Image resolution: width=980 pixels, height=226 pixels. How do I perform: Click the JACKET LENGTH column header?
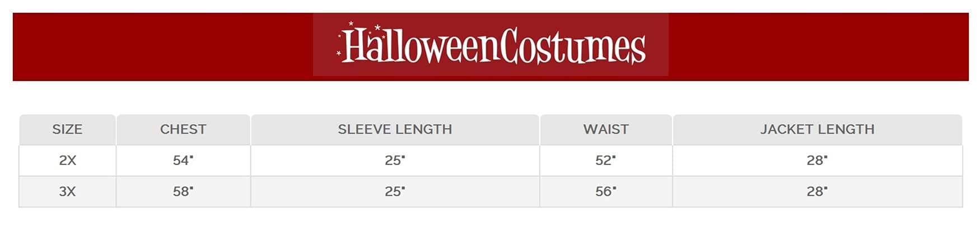[817, 129]
